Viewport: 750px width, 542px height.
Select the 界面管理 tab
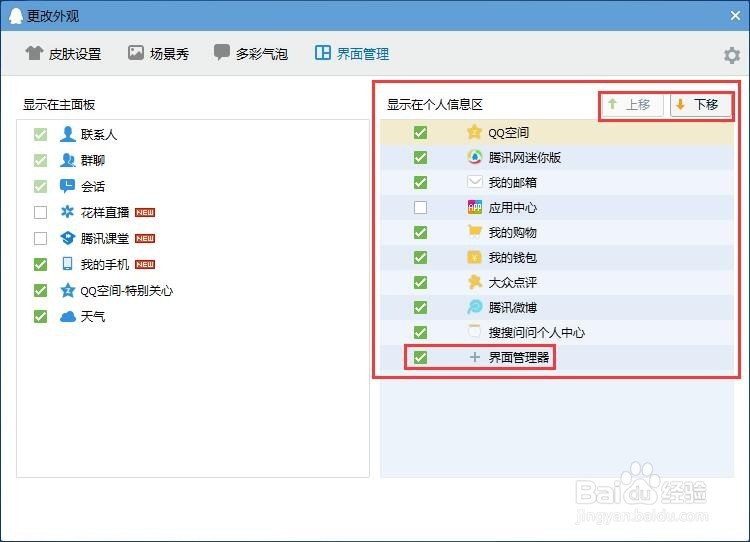click(x=352, y=54)
